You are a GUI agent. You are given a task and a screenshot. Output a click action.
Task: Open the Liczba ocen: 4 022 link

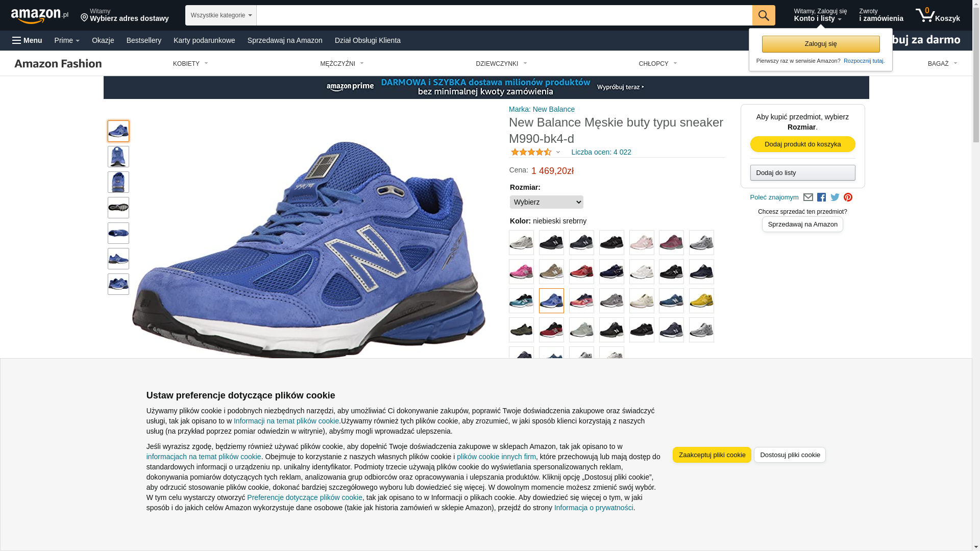click(601, 152)
